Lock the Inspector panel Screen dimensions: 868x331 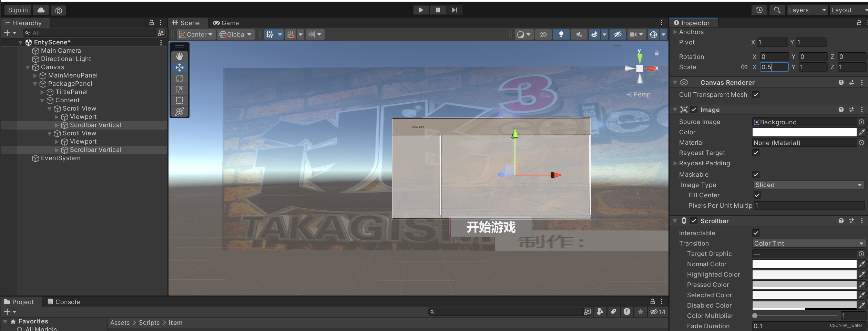859,22
